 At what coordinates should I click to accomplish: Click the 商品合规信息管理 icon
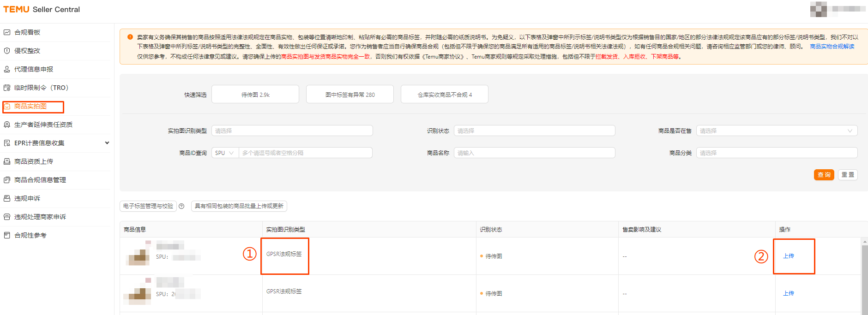(x=7, y=180)
